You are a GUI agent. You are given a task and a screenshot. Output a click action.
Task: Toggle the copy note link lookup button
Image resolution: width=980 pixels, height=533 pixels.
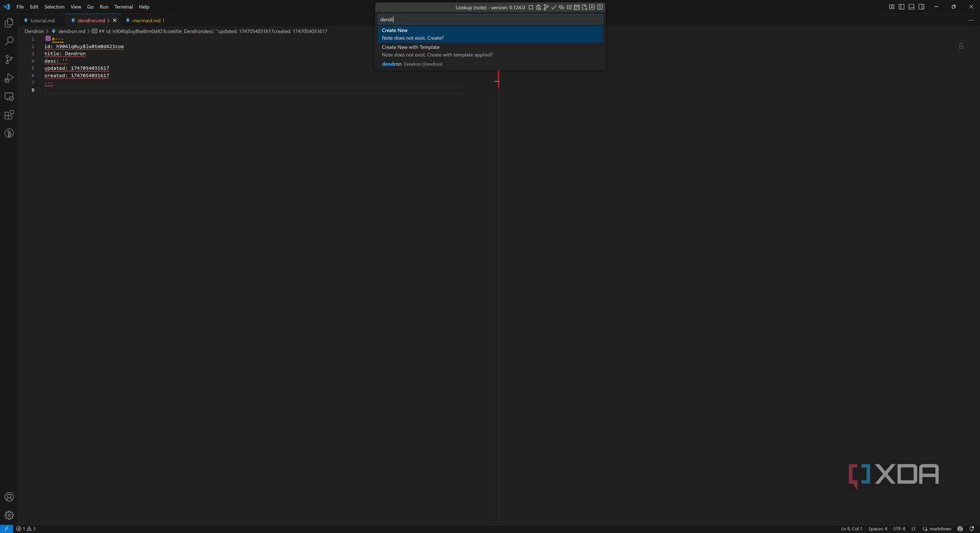point(561,7)
